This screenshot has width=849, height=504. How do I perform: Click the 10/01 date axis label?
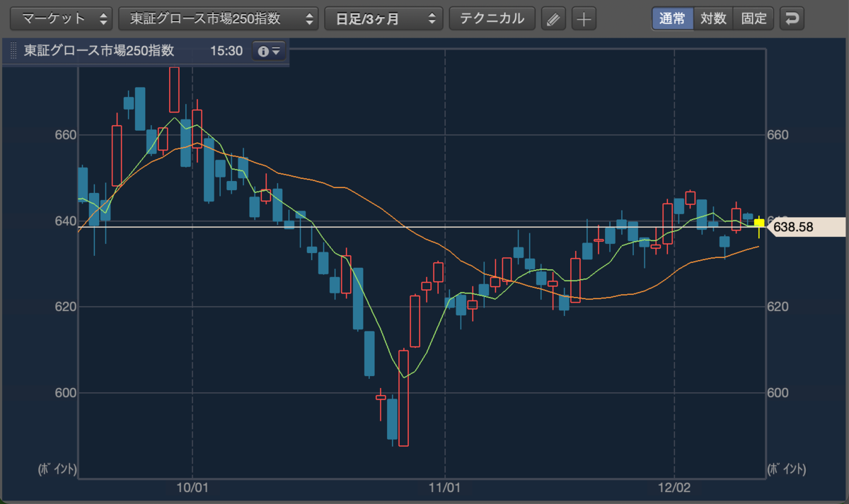(192, 488)
